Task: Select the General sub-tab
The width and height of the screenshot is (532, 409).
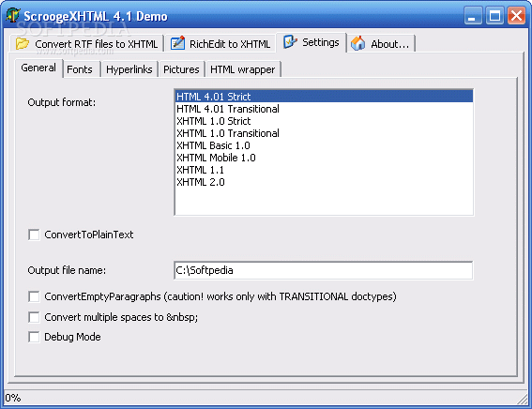Action: click(38, 68)
